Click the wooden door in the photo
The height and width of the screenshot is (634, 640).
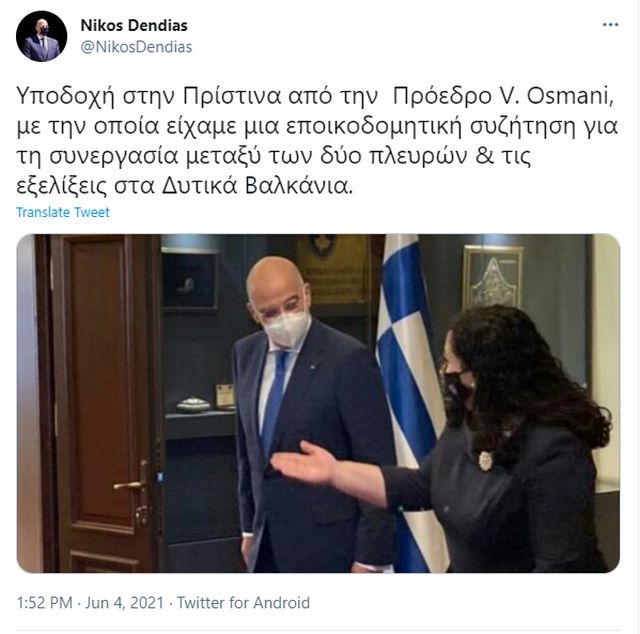100,402
